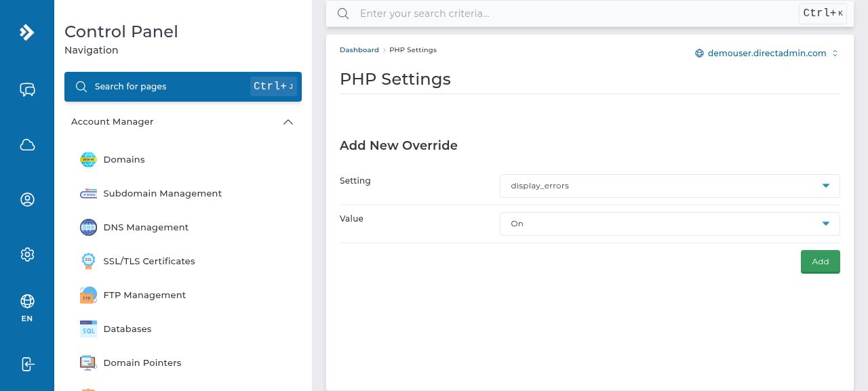Click the SSL/TLS Certificates badge icon
868x391 pixels.
coord(88,261)
